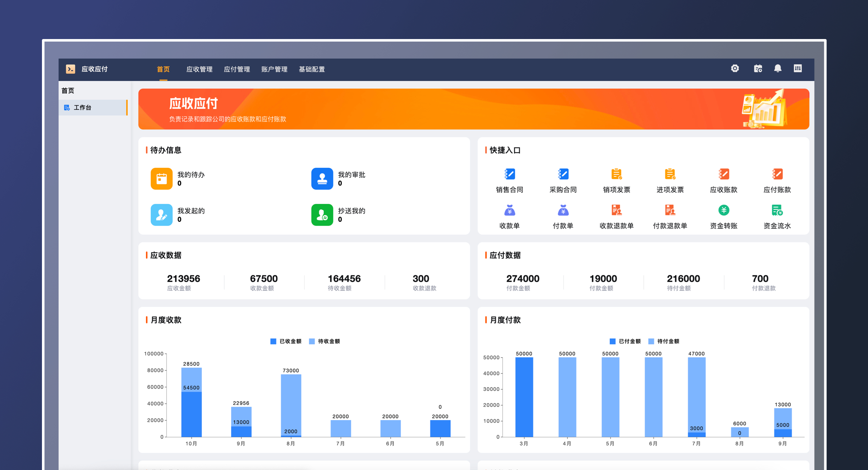Open the 采购合同 shortcut icon
868x470 pixels.
coord(563,174)
